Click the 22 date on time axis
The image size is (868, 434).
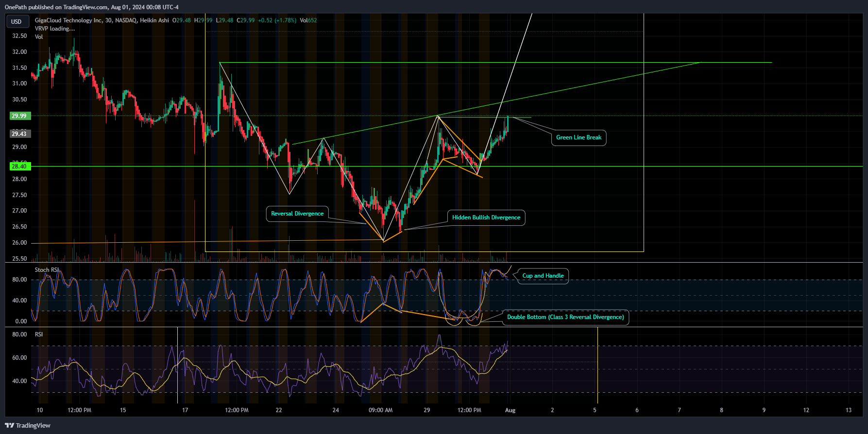(x=279, y=410)
